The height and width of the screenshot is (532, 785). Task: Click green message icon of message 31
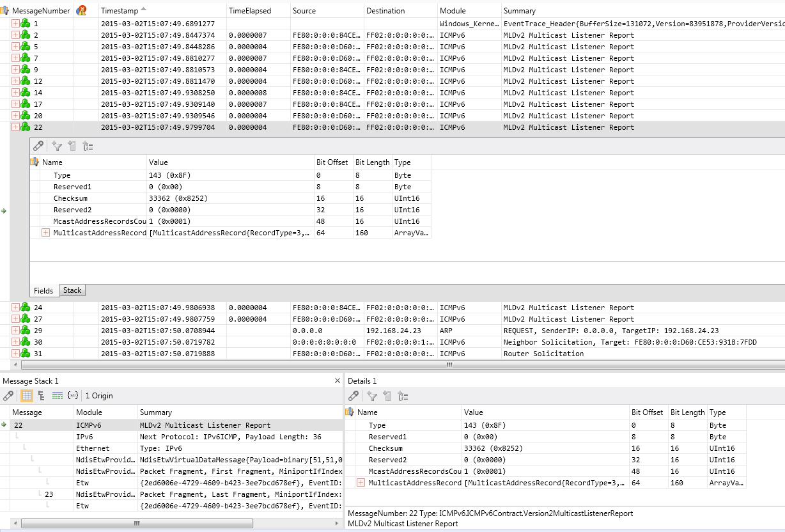(x=26, y=354)
